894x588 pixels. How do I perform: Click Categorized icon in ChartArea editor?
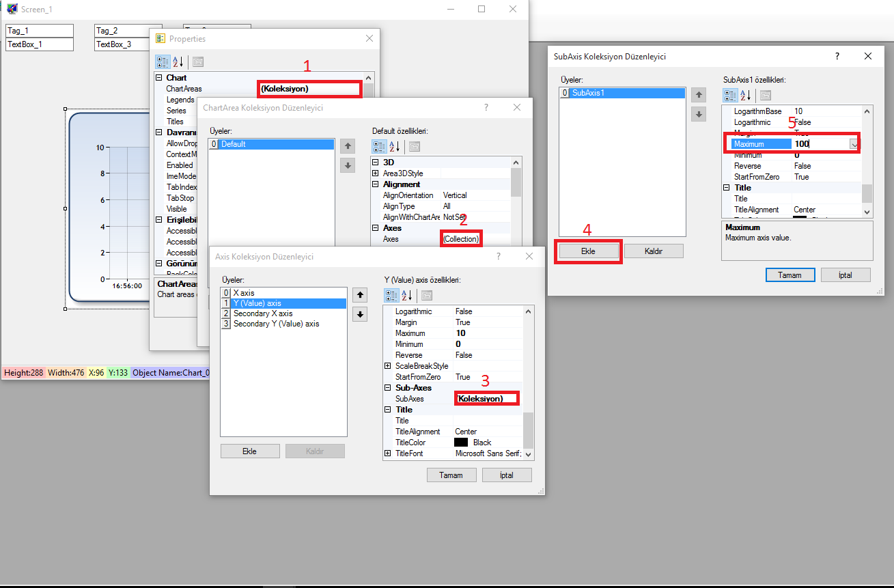point(379,146)
